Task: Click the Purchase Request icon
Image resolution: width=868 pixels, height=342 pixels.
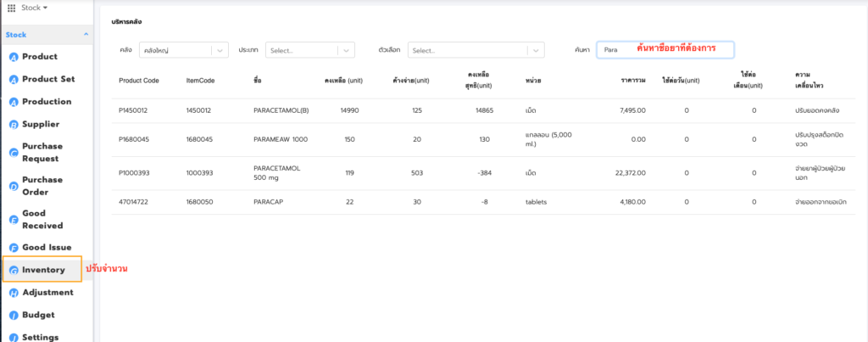Action: tap(14, 152)
